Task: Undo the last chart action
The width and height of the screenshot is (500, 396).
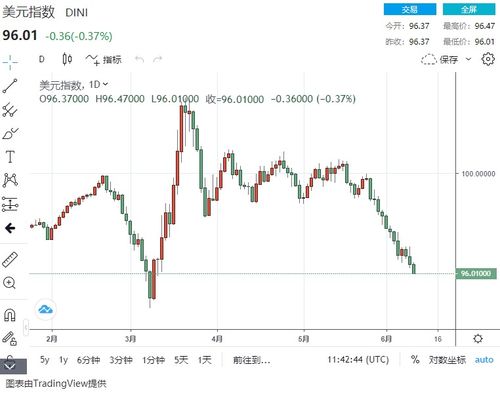Action: (x=139, y=60)
